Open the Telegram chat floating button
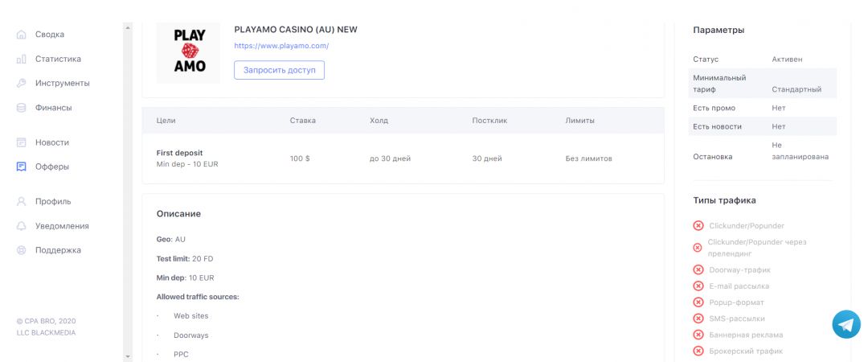The width and height of the screenshot is (868, 362). click(x=845, y=323)
